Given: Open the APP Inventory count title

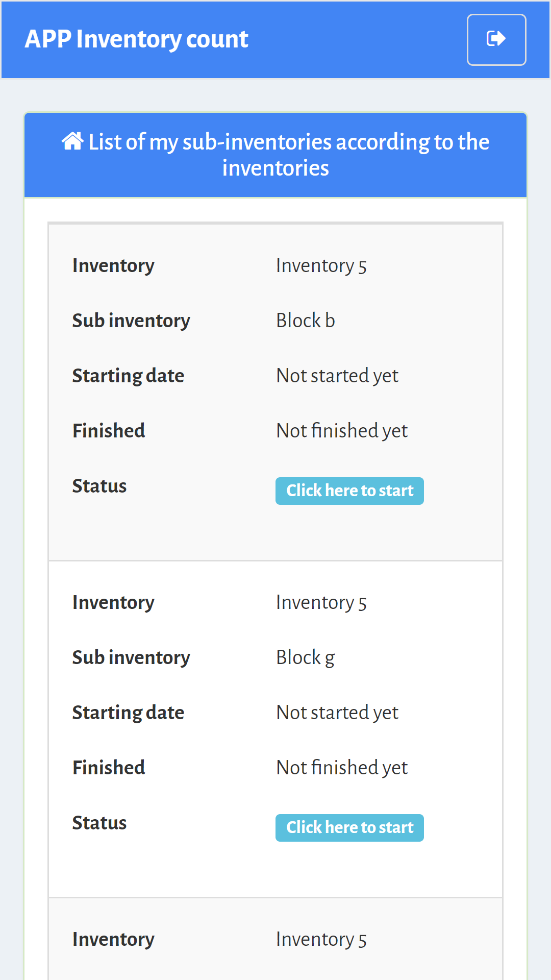Looking at the screenshot, I should [x=136, y=39].
